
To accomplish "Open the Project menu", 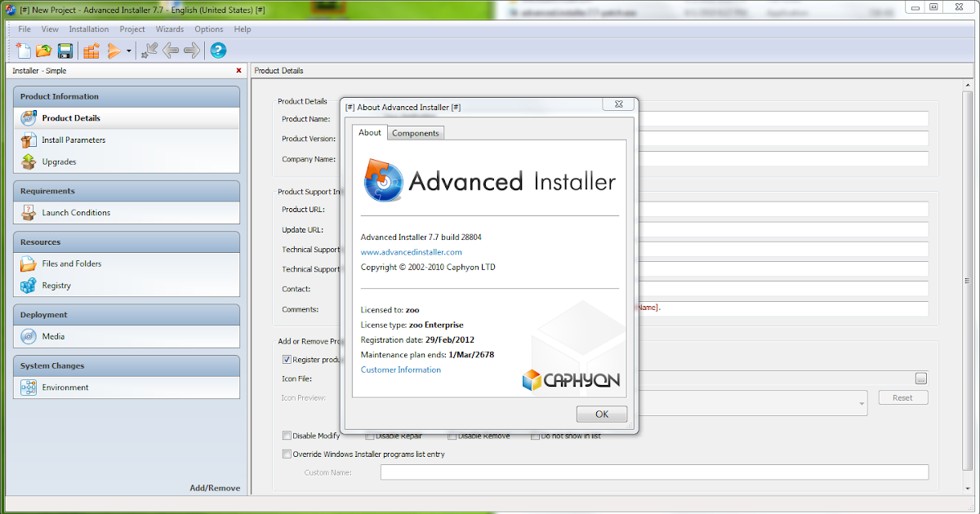I will (x=132, y=29).
